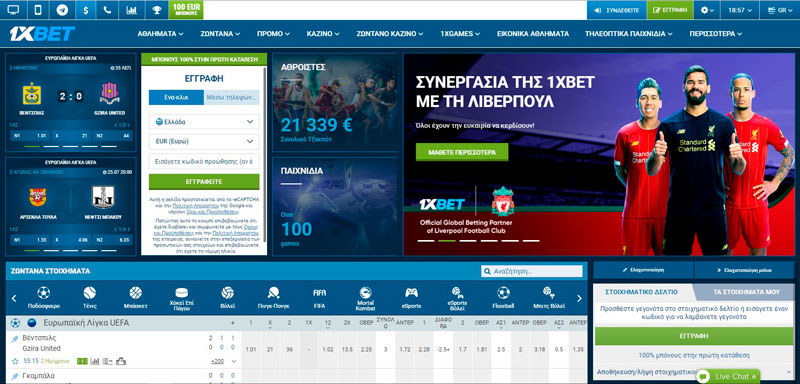Click the top ΕΓΓΡΑΦΗ button
800x384 pixels.
pyautogui.click(x=670, y=10)
